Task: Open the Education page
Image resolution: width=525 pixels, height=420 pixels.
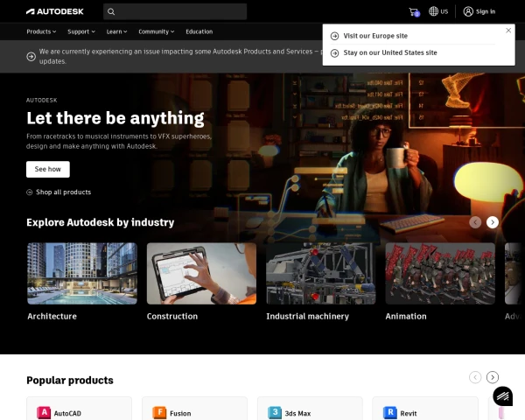Action: click(x=199, y=31)
